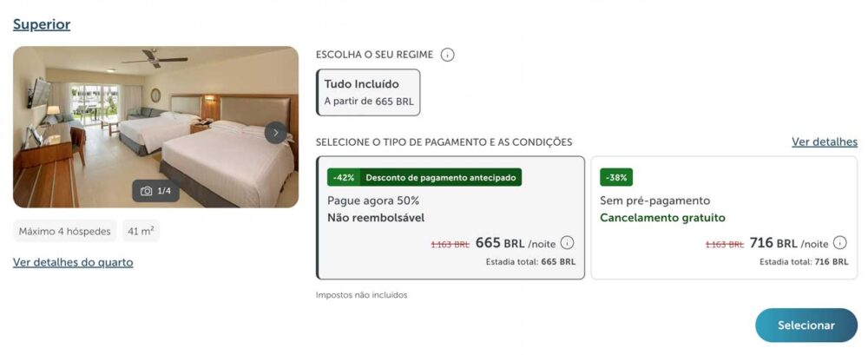Screen dimensions: 868x355
Task: Open photo gallery via camera 1/4 badge
Action: pos(156,191)
